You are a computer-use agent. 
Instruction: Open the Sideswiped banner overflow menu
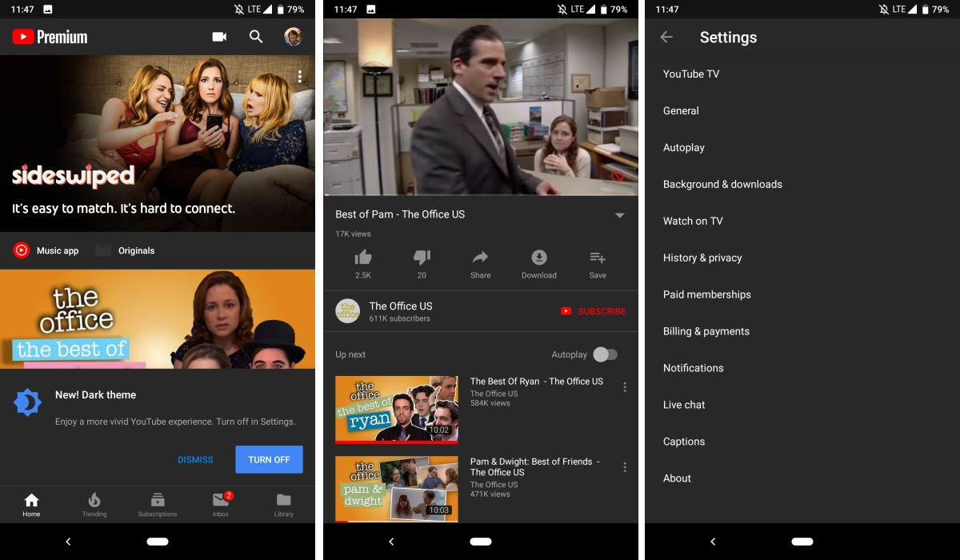point(300,77)
